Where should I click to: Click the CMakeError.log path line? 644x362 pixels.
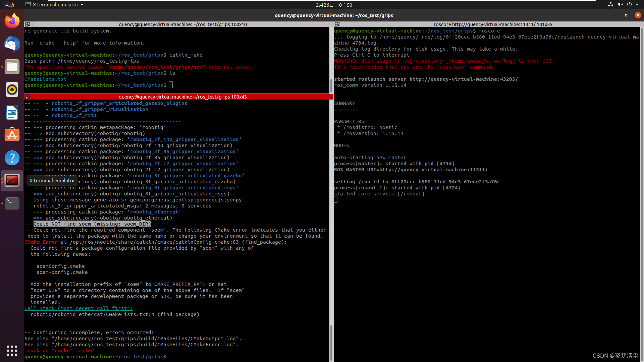tap(131, 345)
